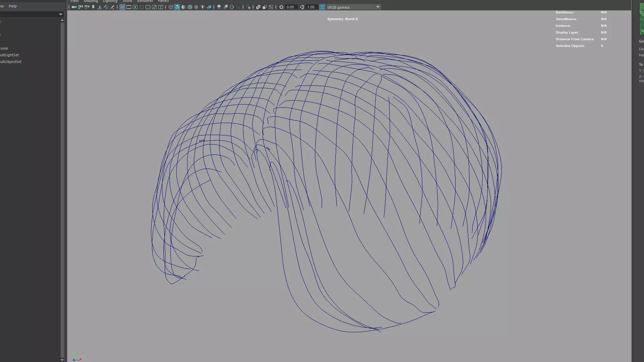The height and width of the screenshot is (362, 644).
Task: Open the sRGB gamma view transform dropdown
Action: pyautogui.click(x=378, y=7)
